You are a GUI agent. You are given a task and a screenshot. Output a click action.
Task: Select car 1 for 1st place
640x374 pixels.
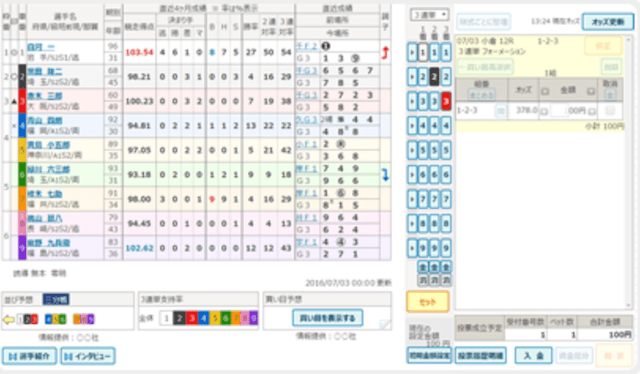point(423,53)
